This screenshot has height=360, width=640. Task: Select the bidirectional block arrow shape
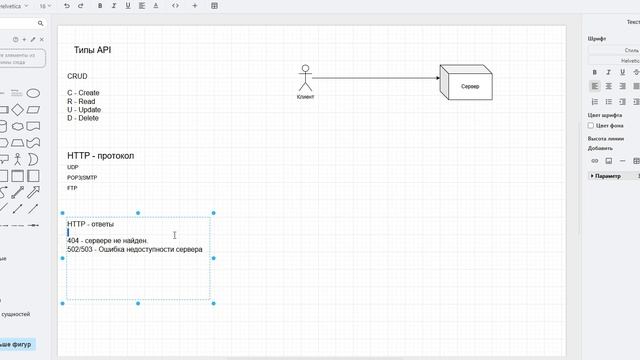tap(18, 192)
